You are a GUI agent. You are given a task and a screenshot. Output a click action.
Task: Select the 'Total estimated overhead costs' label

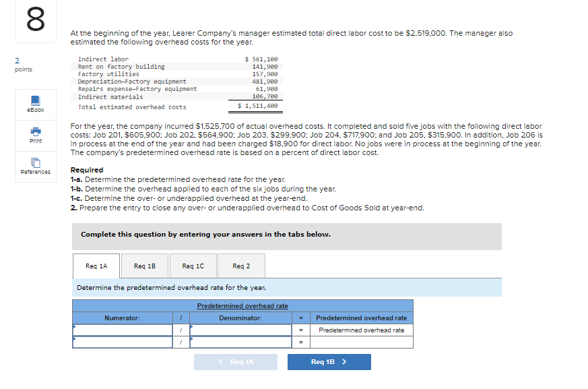pyautogui.click(x=132, y=107)
